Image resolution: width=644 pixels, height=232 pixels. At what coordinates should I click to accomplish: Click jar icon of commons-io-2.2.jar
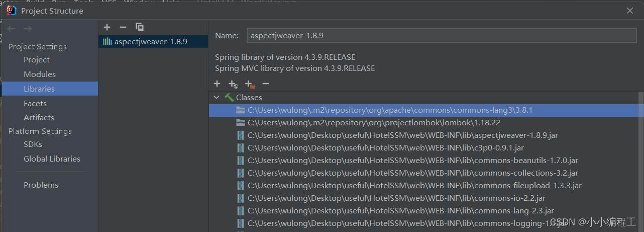(x=241, y=198)
